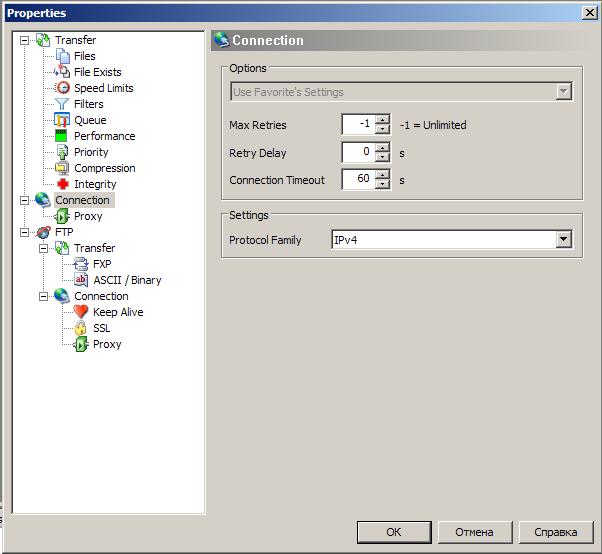Select the File Exists tree item
This screenshot has height=554, width=602.
pos(98,72)
